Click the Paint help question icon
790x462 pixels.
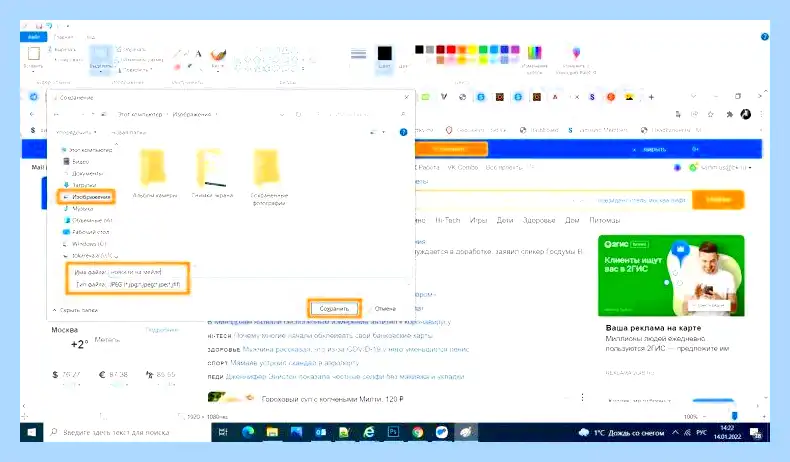(764, 37)
